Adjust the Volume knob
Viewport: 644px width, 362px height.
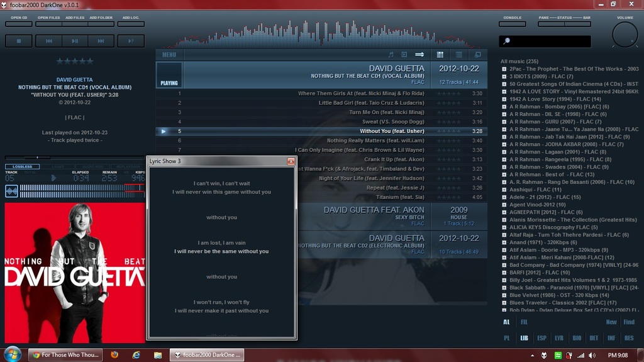625,35
